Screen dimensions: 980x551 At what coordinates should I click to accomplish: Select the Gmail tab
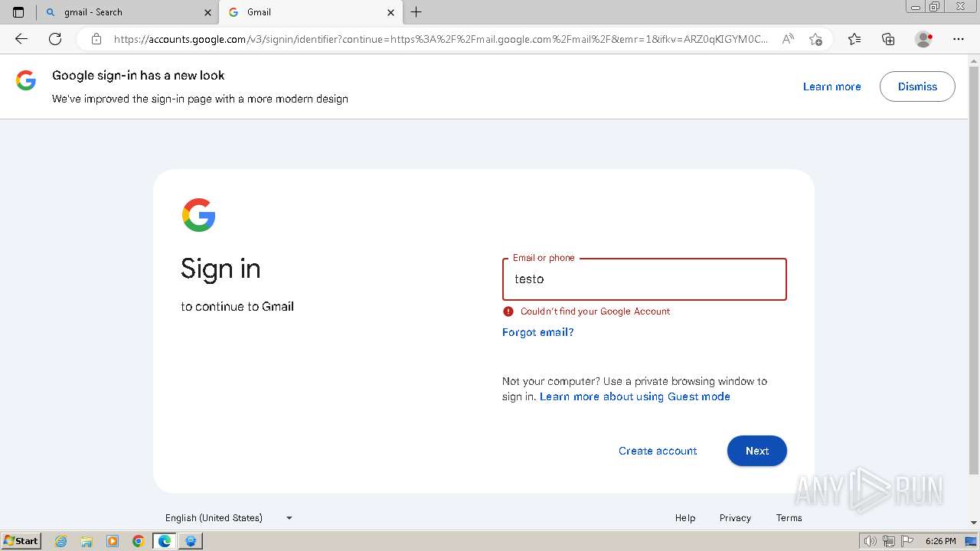pos(306,12)
